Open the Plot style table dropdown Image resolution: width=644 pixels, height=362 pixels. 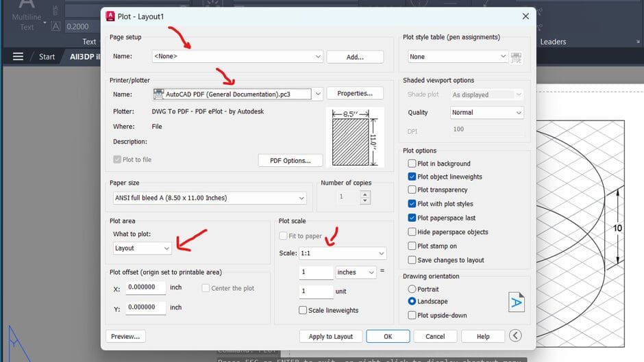pyautogui.click(x=458, y=57)
